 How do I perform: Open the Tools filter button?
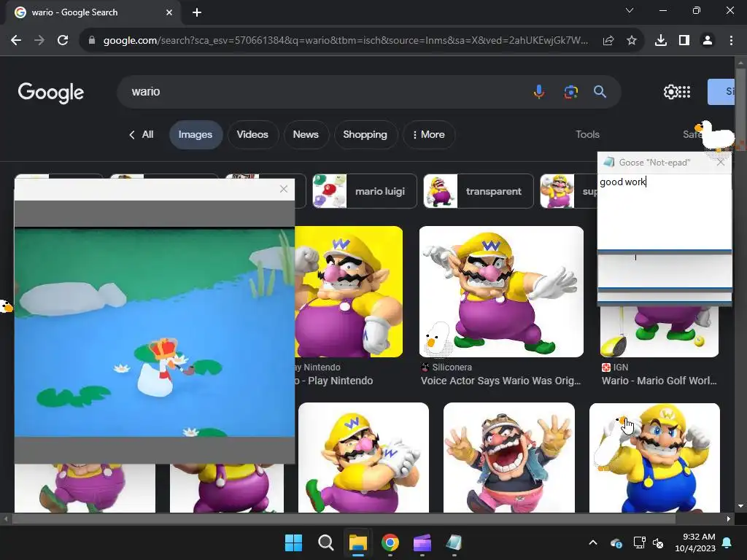[587, 135]
